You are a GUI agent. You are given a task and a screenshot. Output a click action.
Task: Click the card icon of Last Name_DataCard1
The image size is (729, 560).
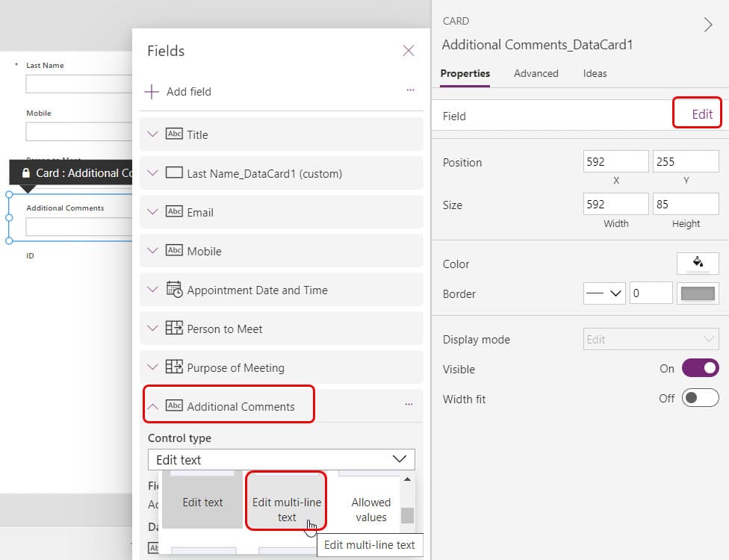coord(174,173)
